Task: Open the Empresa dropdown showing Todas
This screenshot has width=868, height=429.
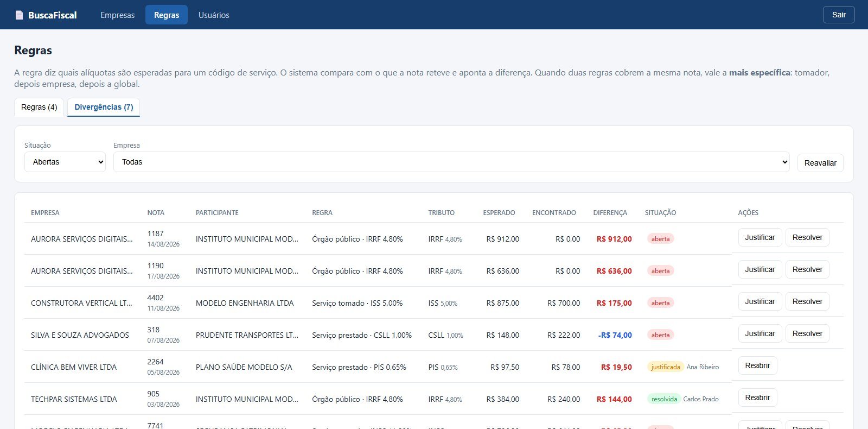Action: tap(451, 162)
